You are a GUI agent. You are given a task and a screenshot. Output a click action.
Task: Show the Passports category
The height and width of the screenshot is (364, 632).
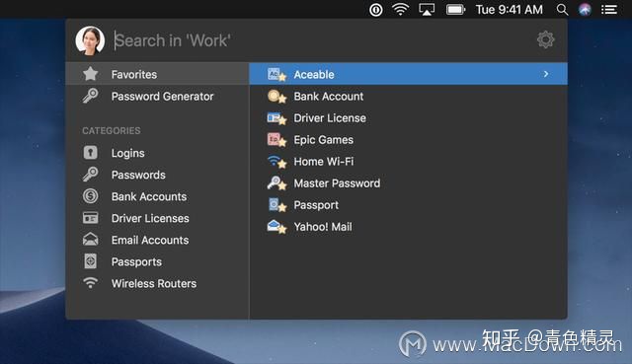157,261
